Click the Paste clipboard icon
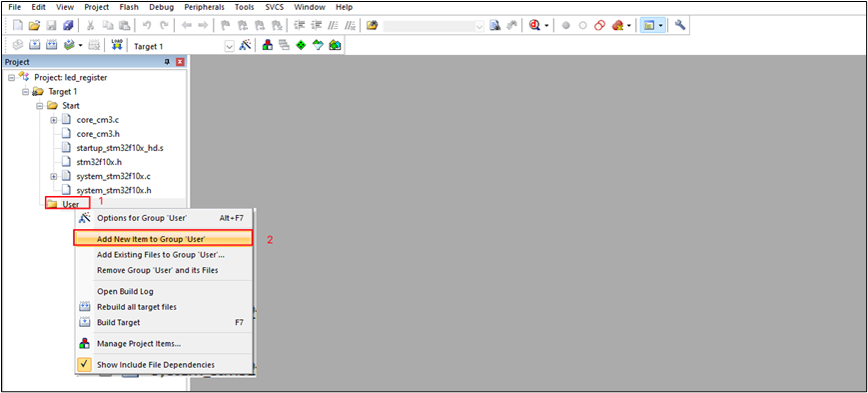This screenshot has width=868, height=393. [x=124, y=25]
